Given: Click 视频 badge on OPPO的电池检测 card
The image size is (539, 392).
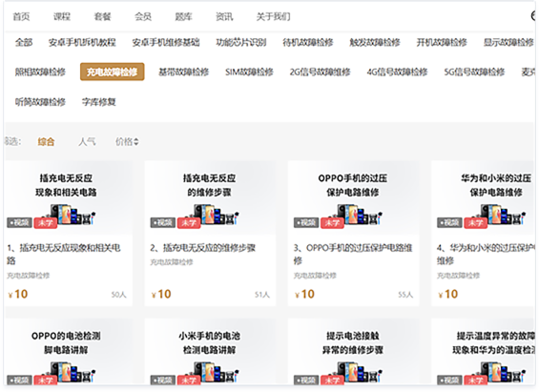Looking at the screenshot, I should coord(20,380).
